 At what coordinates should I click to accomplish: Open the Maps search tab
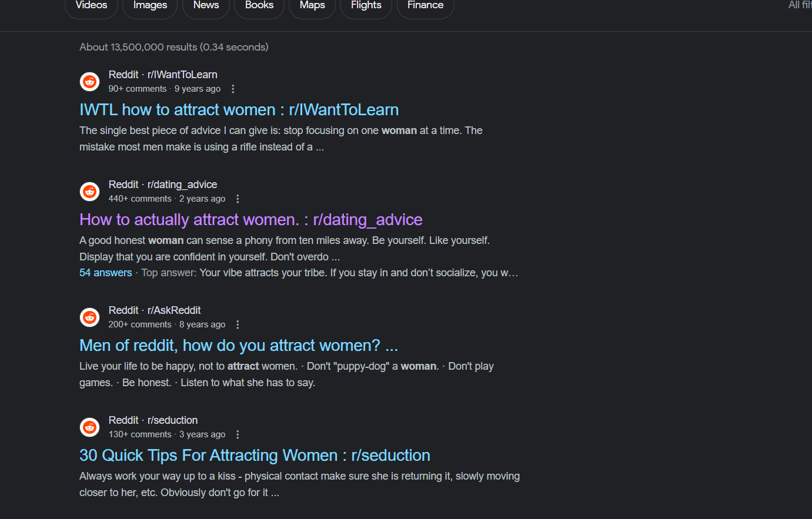click(x=312, y=5)
